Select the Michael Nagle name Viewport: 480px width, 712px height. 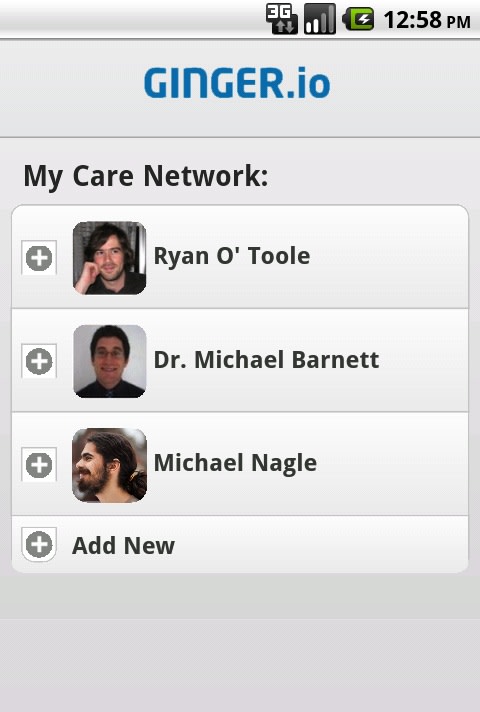coord(235,464)
